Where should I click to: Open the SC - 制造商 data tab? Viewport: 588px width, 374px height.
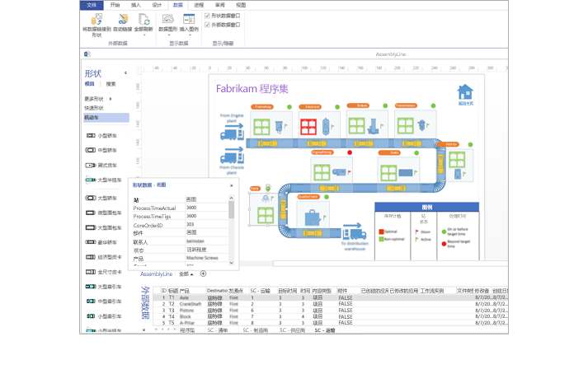[x=256, y=330]
